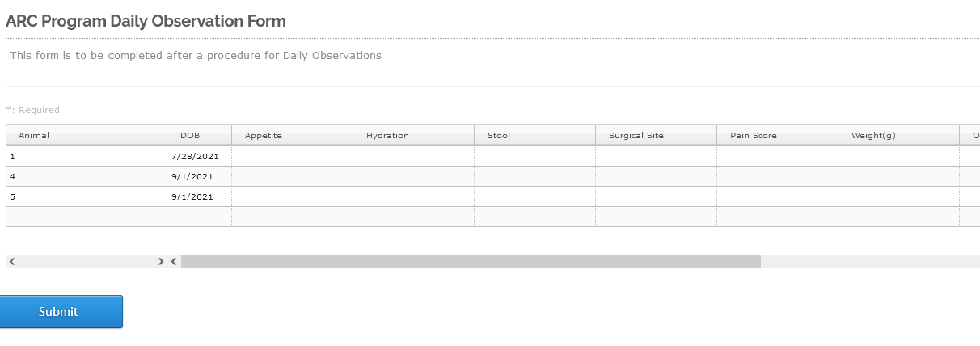Viewport: 980px width, 346px height.
Task: Edit Appetite cell for animal 1
Action: (x=293, y=156)
